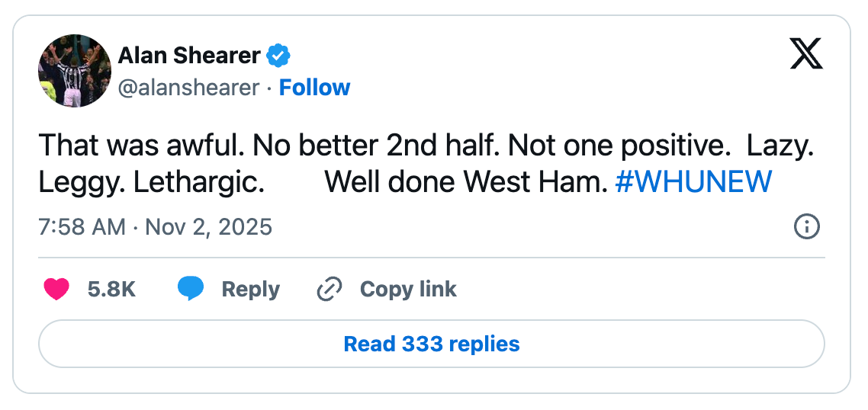
Task: Open the tweet info icon
Action: click(x=806, y=226)
